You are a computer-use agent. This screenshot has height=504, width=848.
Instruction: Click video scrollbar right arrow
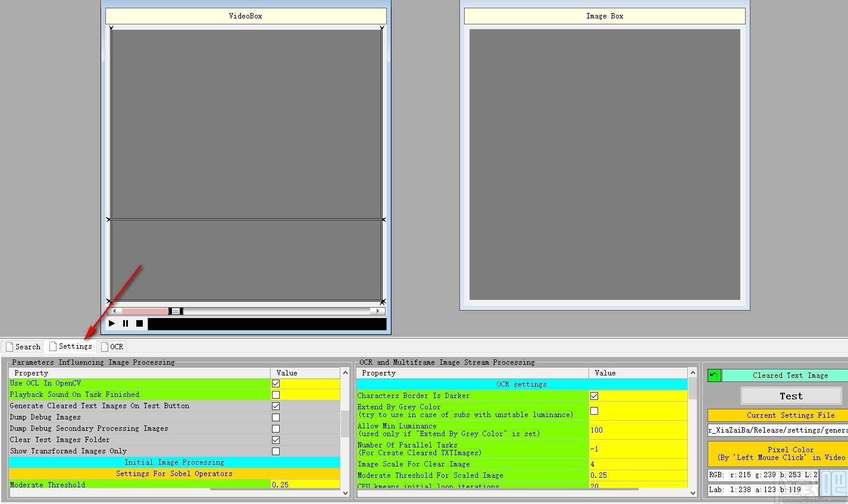pos(377,311)
